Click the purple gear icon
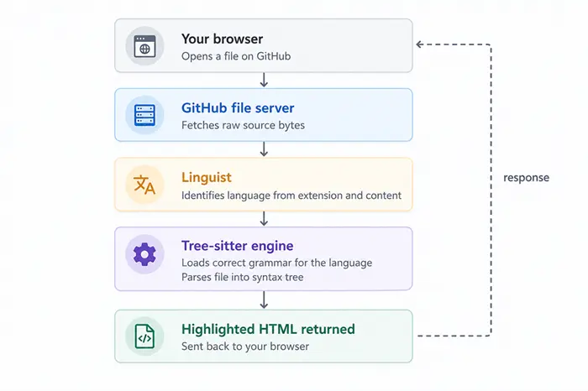 pyautogui.click(x=144, y=254)
